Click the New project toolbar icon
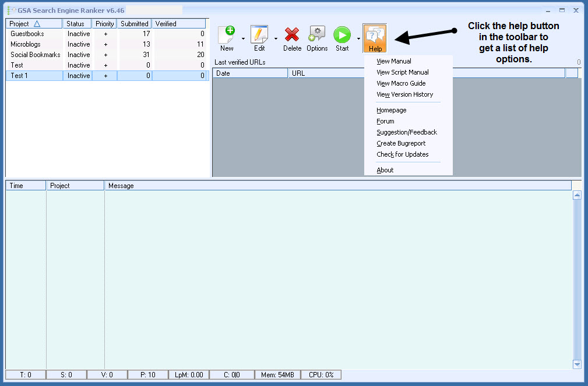 227,36
